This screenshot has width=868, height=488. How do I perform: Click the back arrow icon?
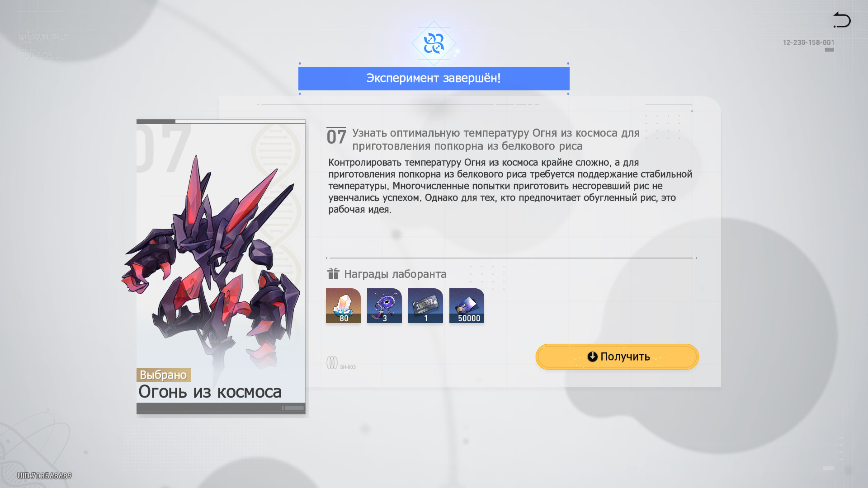[x=842, y=20]
